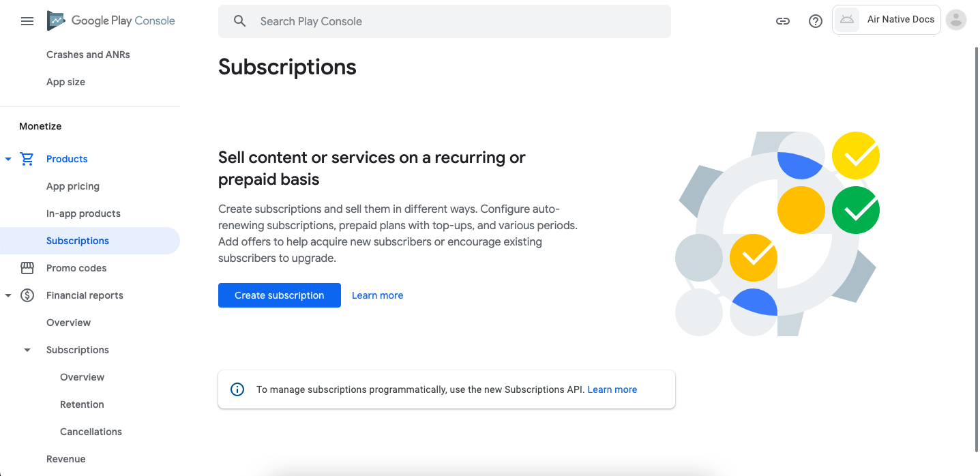
Task: Click the copy link icon
Action: click(x=783, y=21)
